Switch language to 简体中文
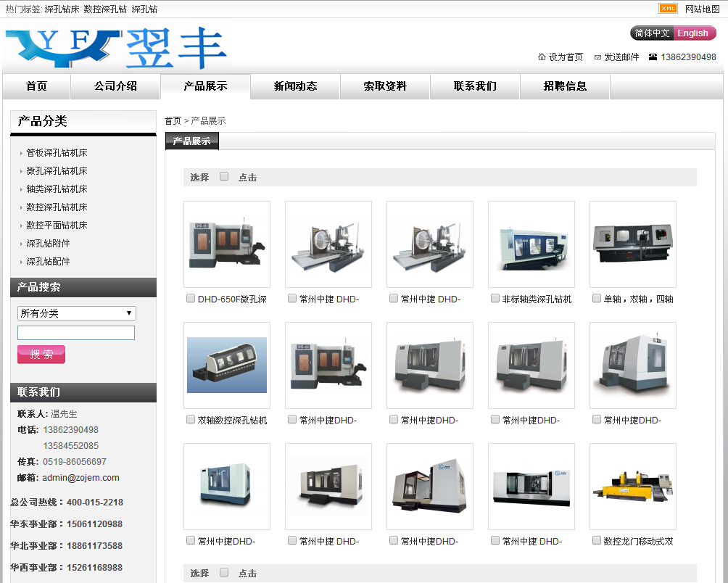728x583 pixels. coord(652,33)
